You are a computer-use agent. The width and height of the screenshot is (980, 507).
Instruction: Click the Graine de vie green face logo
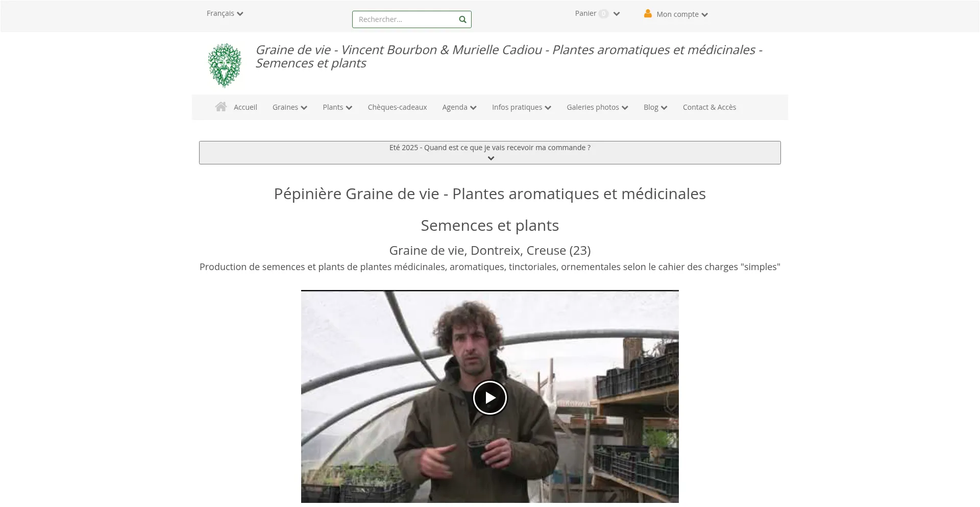(225, 65)
